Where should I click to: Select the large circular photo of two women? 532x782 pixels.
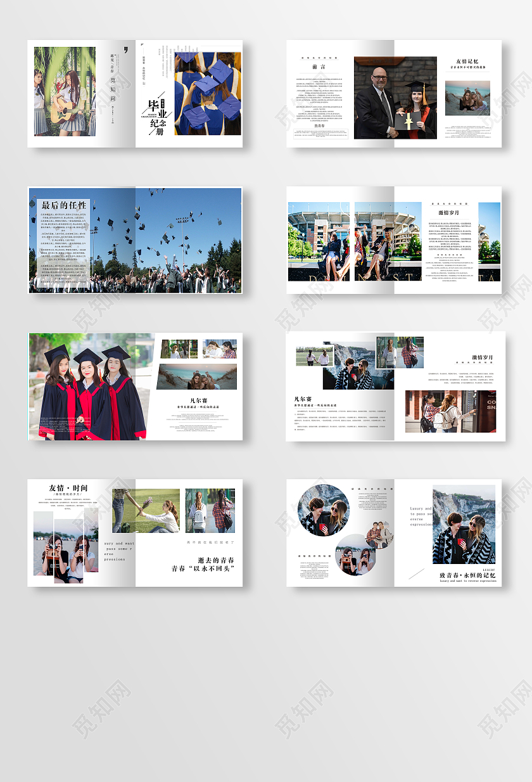tap(324, 510)
